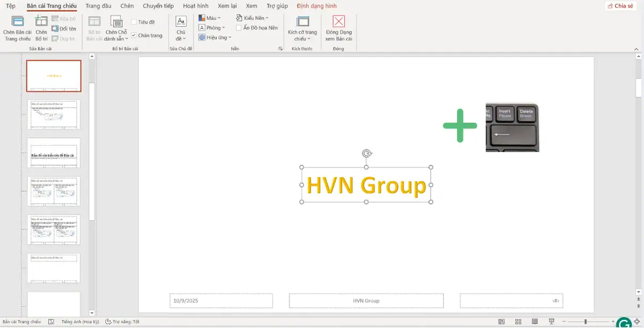Open the Hoạt hình tab

tap(195, 6)
